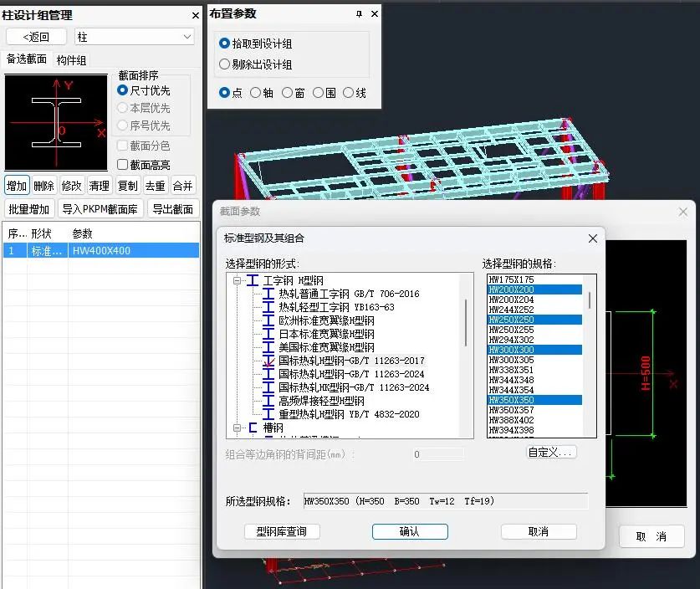Close the 柱设计组管理 panel
Image resolution: width=700 pixels, height=589 pixels.
click(195, 16)
